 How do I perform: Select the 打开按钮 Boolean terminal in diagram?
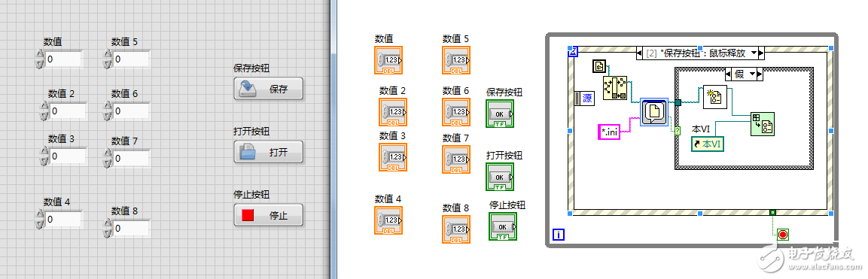pos(500,177)
